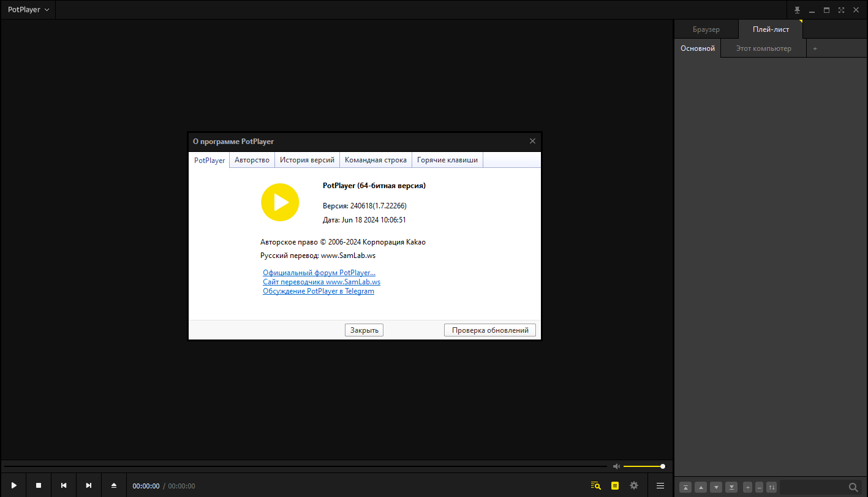Open the Сайт переводчика www.SamLab.ws link

pyautogui.click(x=322, y=282)
